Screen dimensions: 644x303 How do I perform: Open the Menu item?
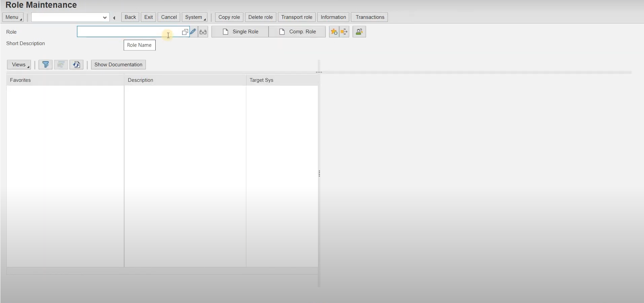coord(12,17)
